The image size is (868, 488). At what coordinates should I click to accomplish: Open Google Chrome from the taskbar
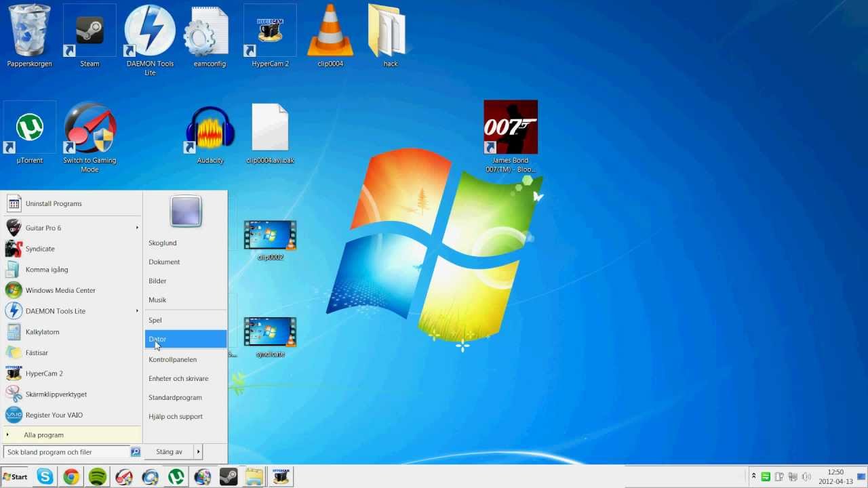click(x=71, y=477)
